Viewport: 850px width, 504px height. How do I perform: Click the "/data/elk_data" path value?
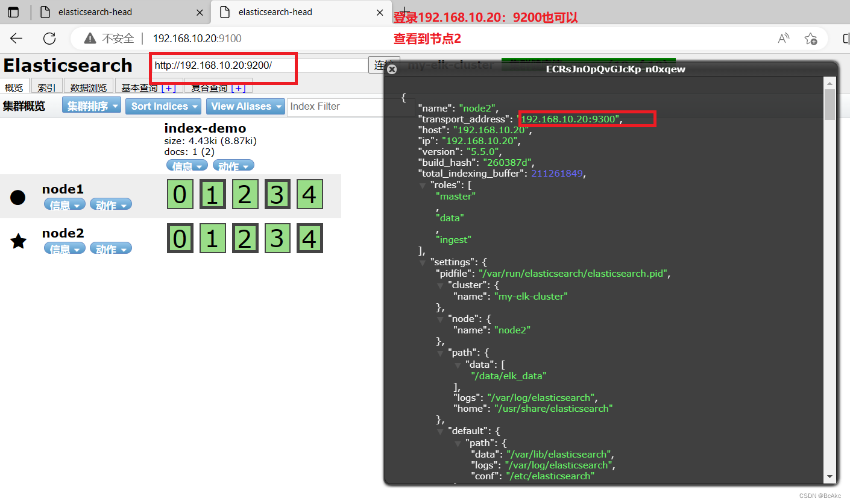[x=509, y=376]
